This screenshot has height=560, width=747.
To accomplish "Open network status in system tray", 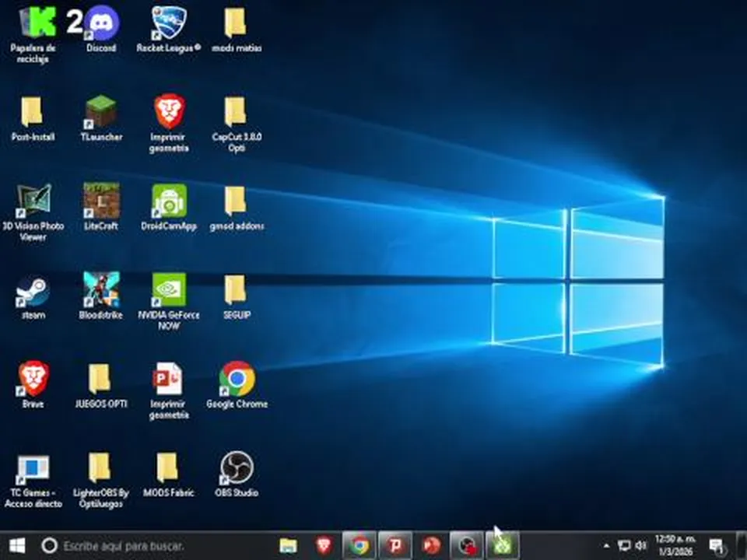I will click(624, 546).
